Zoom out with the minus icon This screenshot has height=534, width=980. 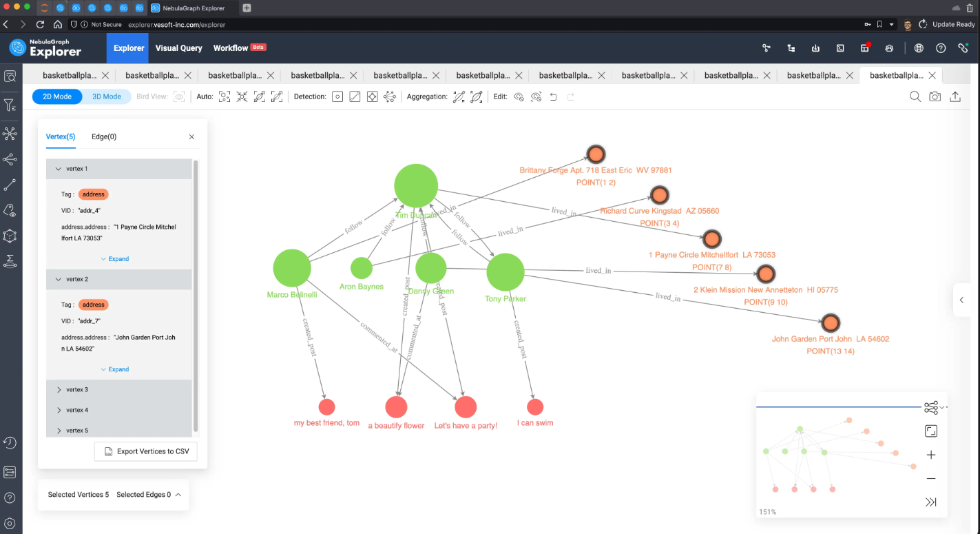click(x=931, y=478)
